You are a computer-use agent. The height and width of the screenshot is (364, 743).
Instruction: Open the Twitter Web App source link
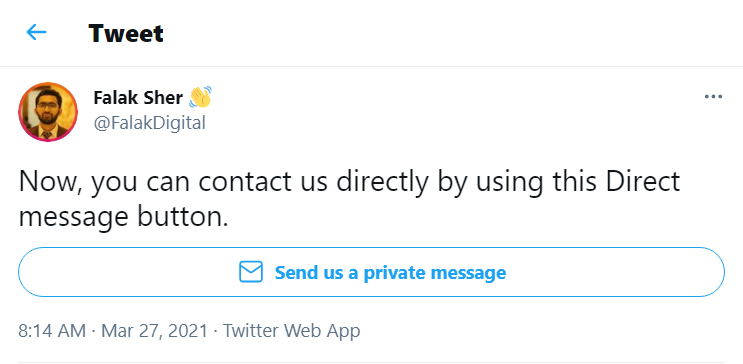point(291,331)
